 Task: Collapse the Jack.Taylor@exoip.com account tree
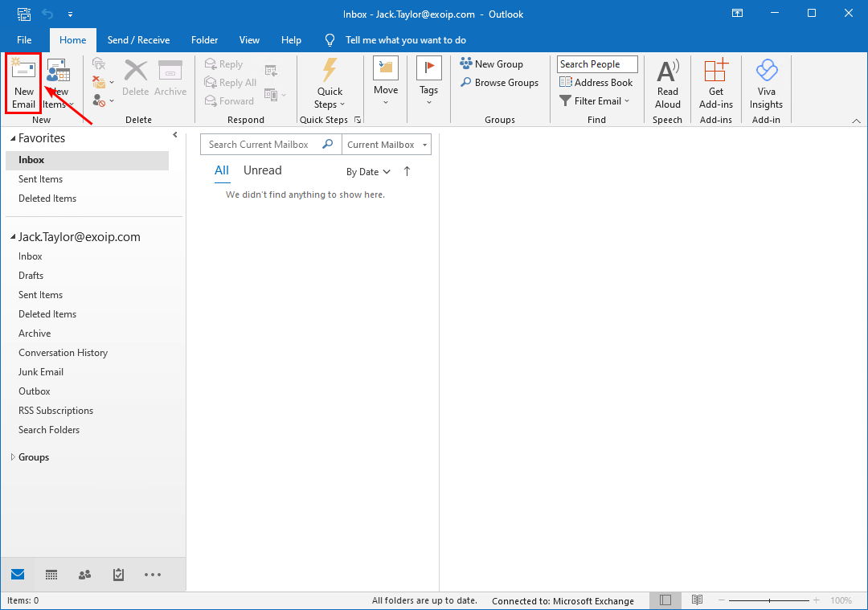tap(13, 237)
